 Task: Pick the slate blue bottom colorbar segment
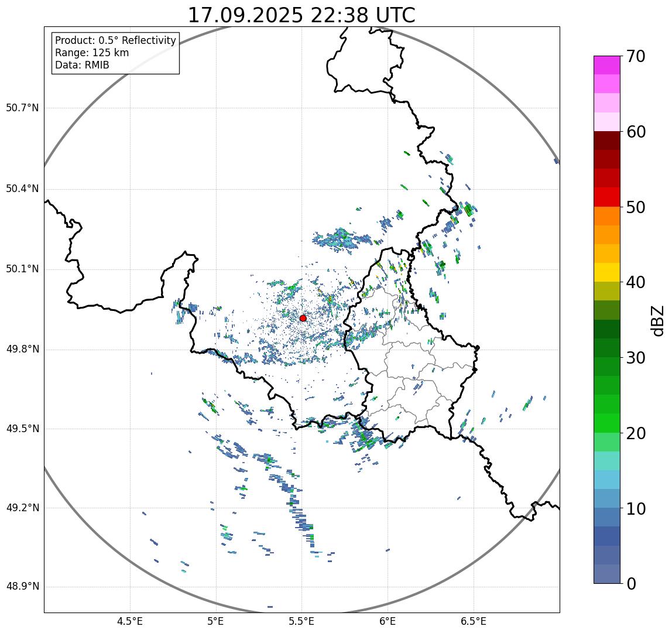pyautogui.click(x=607, y=574)
